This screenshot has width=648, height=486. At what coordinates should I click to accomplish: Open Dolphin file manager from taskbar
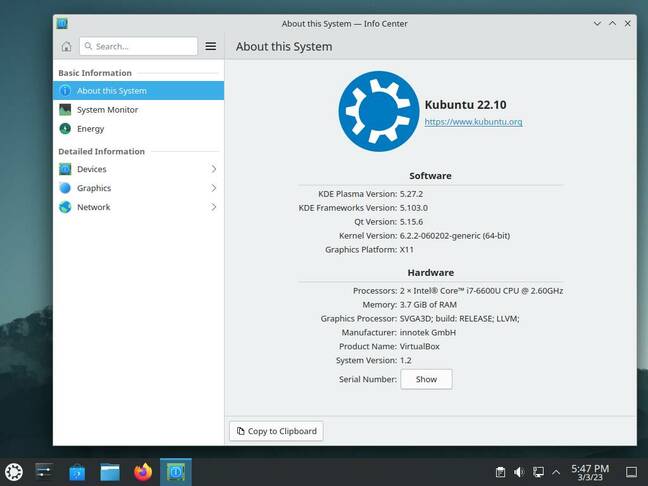(110, 472)
